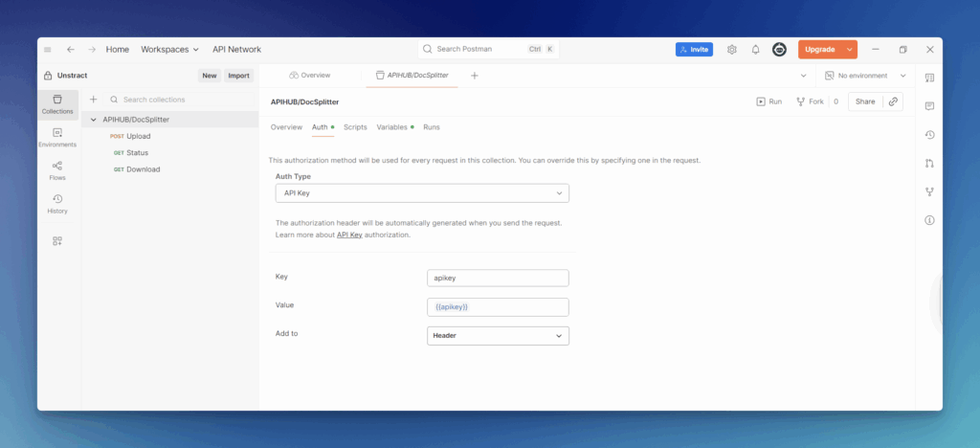Open the Environments sidebar panel
980x448 pixels.
(57, 137)
